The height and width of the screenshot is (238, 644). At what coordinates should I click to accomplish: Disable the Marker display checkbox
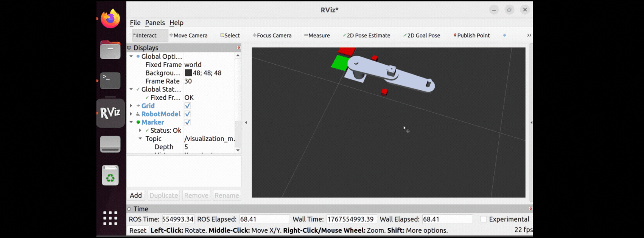(187, 122)
